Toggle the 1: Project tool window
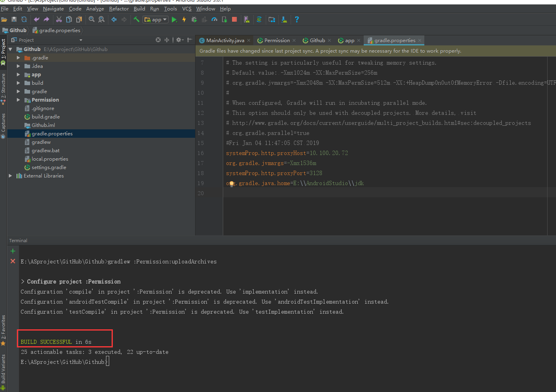Image resolution: width=556 pixels, height=392 pixels. tap(3, 52)
